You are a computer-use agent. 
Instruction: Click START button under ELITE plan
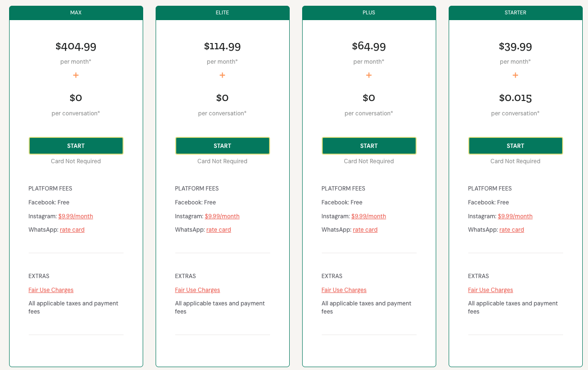coord(222,146)
